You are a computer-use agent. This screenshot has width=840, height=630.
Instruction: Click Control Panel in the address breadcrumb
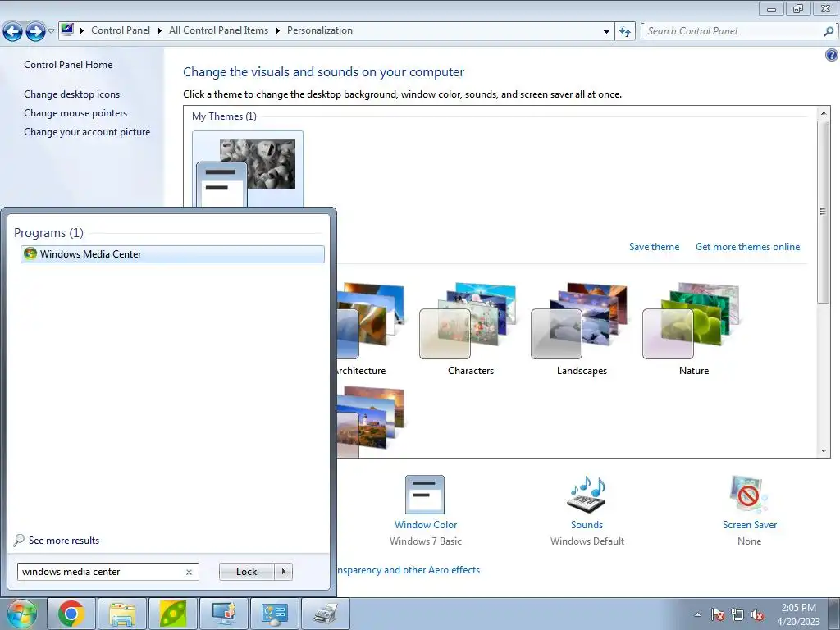coord(121,30)
